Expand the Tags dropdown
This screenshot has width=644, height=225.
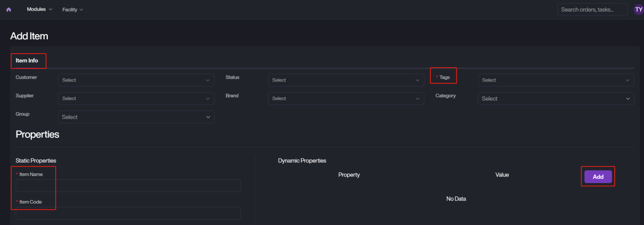click(555, 80)
